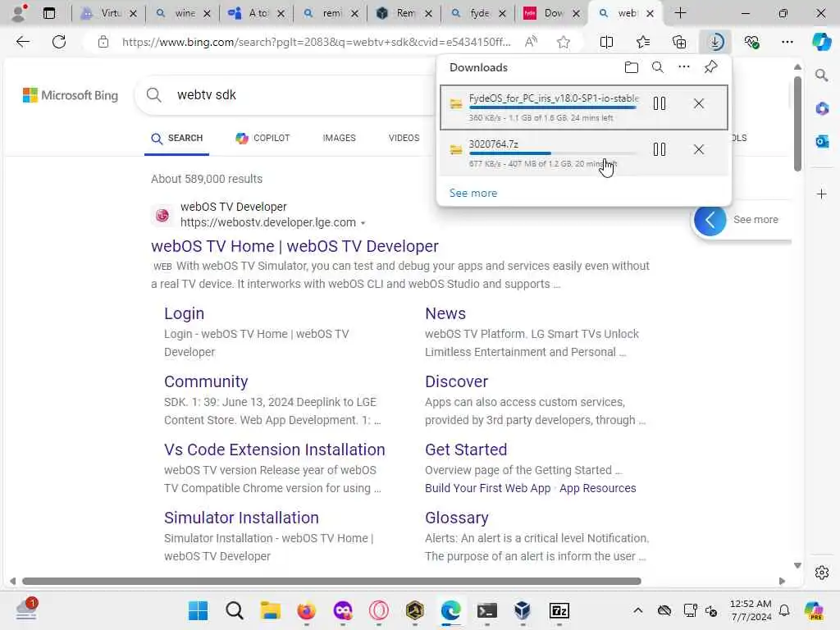Open the Glossary sublink
Viewport: 840px width, 630px height.
pyautogui.click(x=456, y=518)
